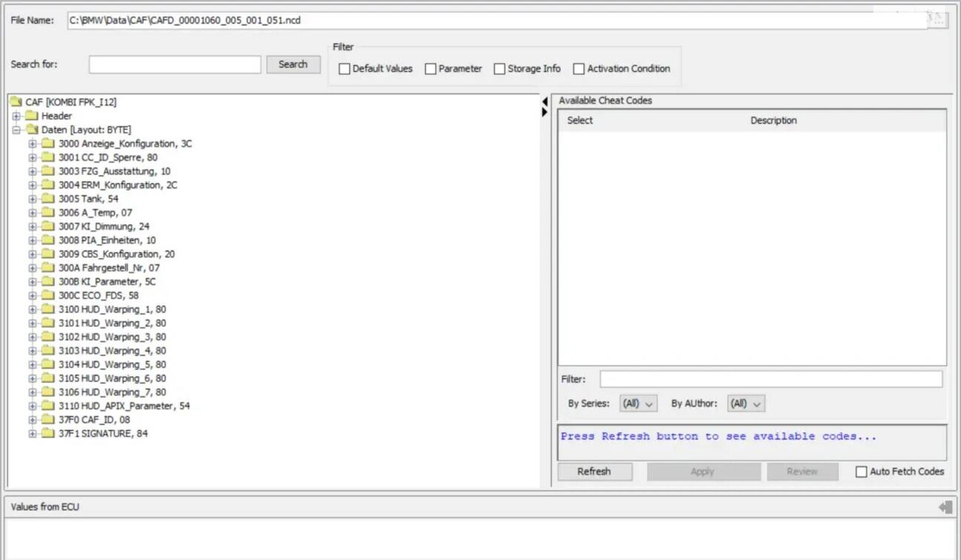Click the left collapse arrow on panel divider
The width and height of the screenshot is (961, 560).
point(545,101)
